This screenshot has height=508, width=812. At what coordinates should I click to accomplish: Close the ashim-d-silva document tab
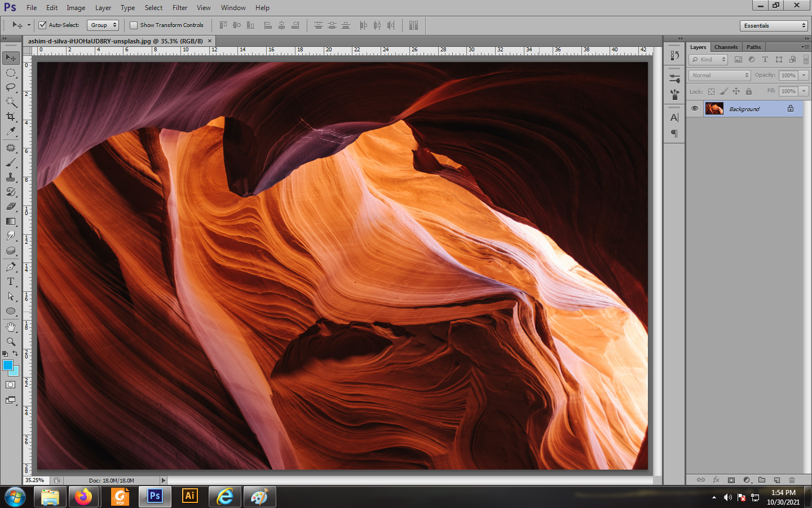click(210, 41)
